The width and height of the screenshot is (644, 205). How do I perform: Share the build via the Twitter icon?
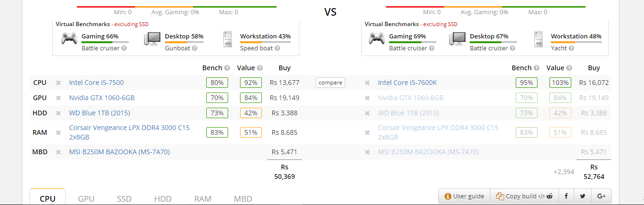[x=583, y=196]
